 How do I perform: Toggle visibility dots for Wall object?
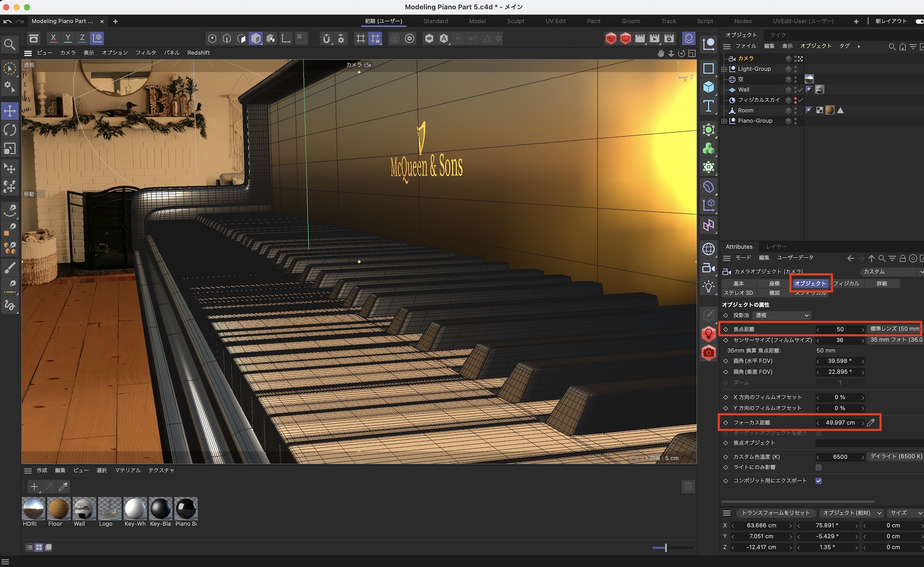(795, 90)
